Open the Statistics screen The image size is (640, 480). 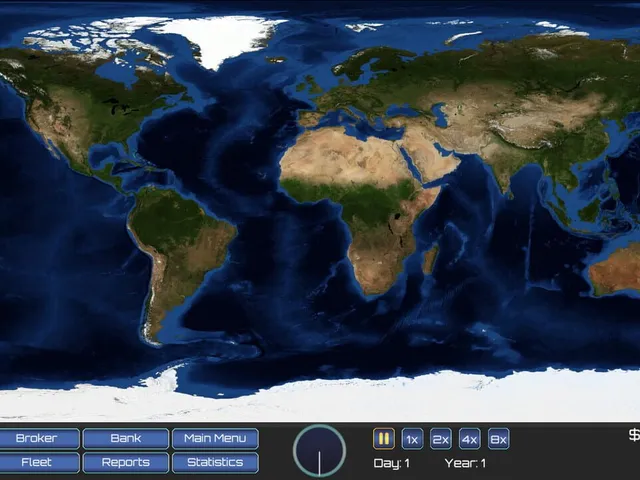[215, 462]
